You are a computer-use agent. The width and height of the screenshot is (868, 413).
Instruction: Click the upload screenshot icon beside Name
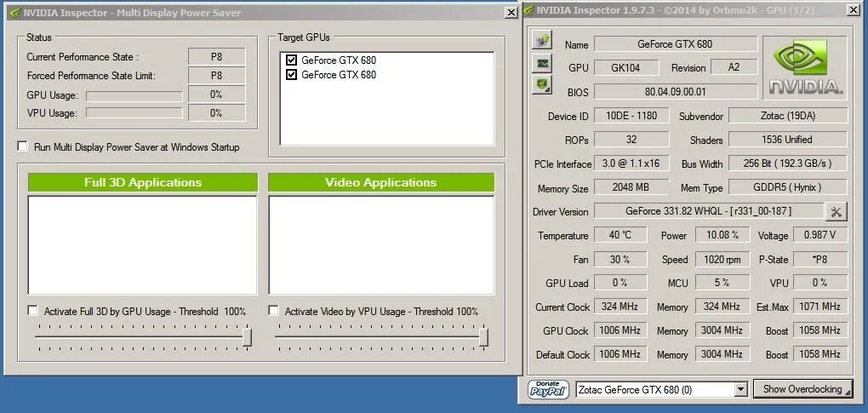tap(543, 40)
